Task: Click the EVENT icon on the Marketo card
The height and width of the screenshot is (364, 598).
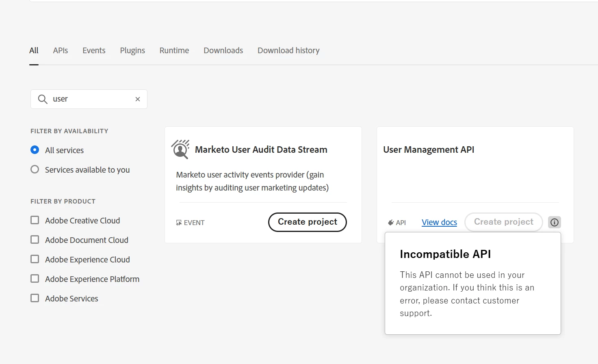Action: click(179, 223)
